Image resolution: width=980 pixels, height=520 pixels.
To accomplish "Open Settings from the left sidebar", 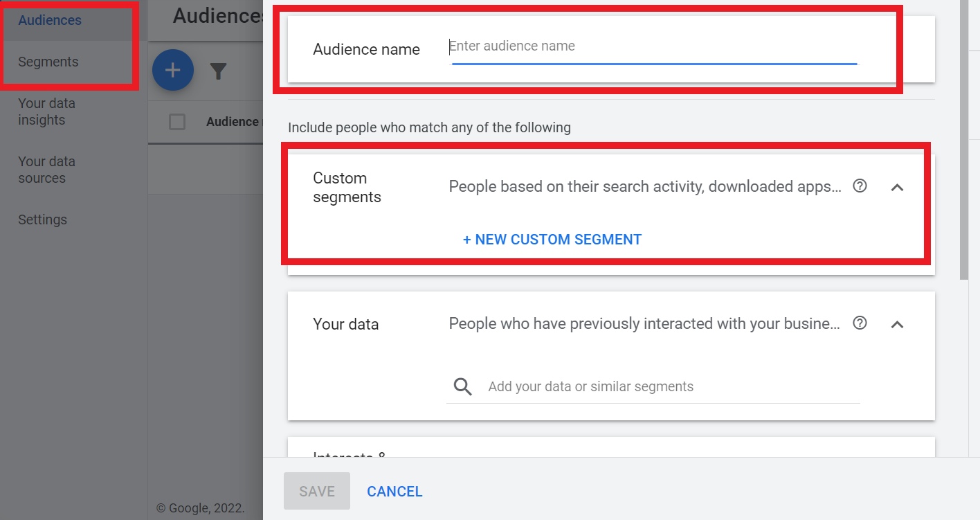I will [x=42, y=219].
